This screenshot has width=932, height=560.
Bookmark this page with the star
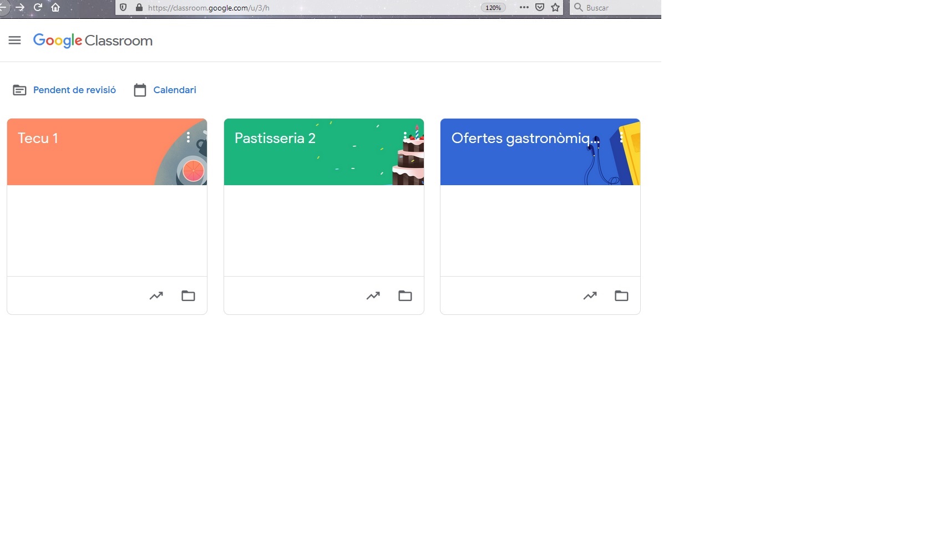pos(555,7)
